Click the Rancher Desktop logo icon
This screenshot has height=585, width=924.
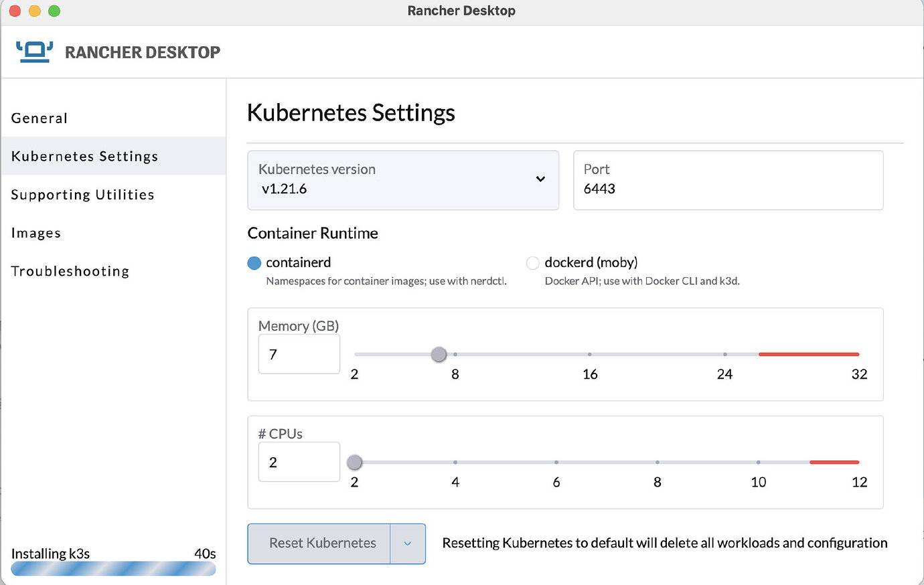point(34,52)
